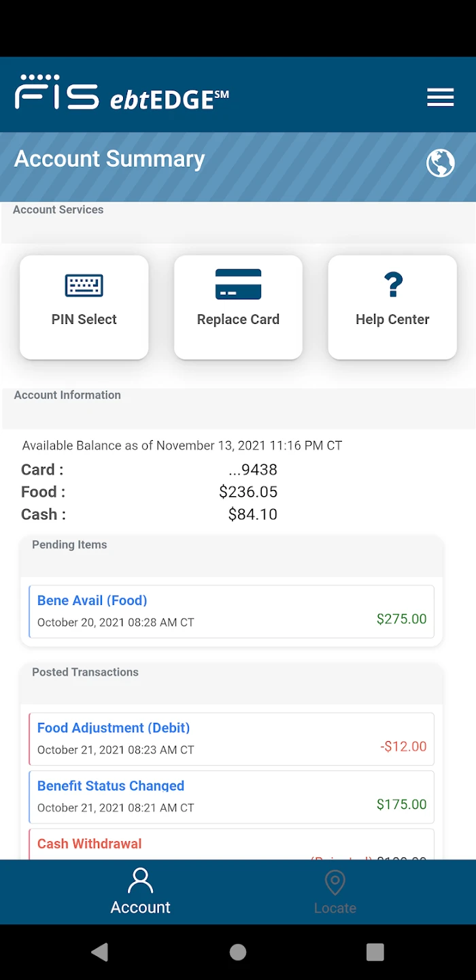
Task: Choose the Replace Card label
Action: [x=238, y=319]
